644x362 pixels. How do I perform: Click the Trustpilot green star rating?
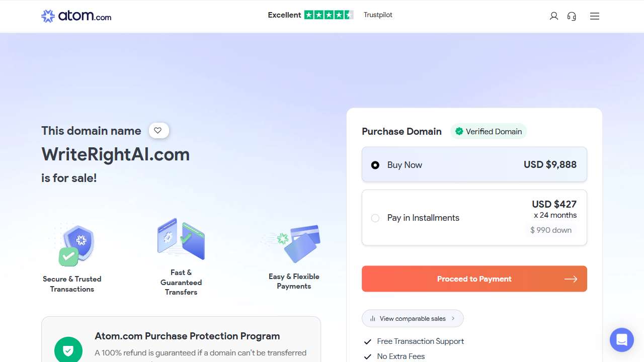click(x=329, y=15)
